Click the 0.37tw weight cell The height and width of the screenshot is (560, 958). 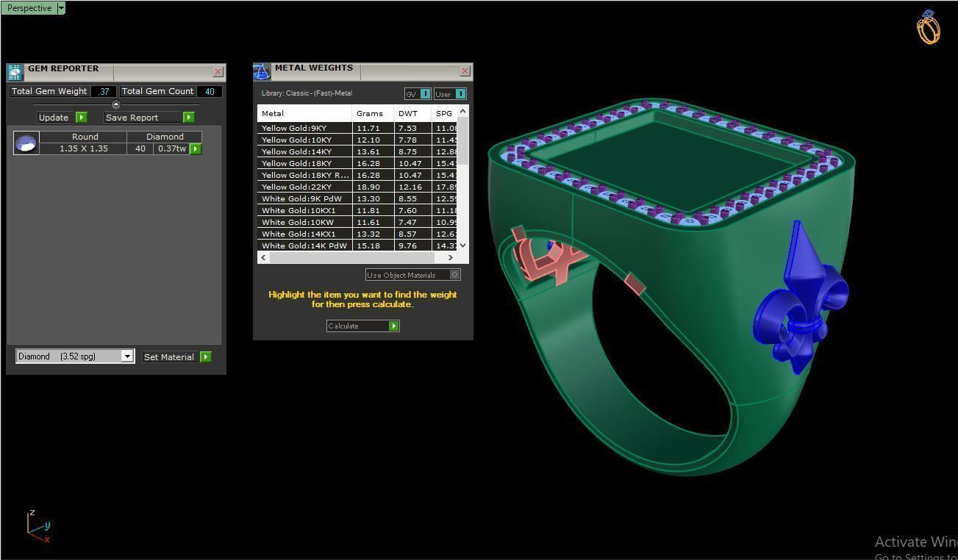pyautogui.click(x=172, y=148)
